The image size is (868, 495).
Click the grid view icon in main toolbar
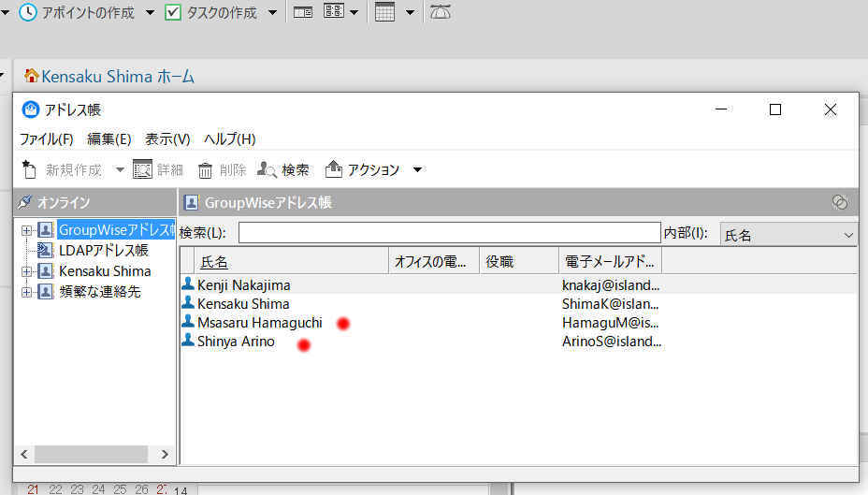tap(334, 11)
